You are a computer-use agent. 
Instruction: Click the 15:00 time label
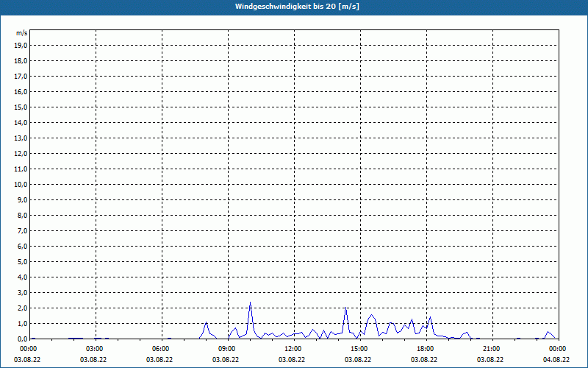(x=358, y=349)
